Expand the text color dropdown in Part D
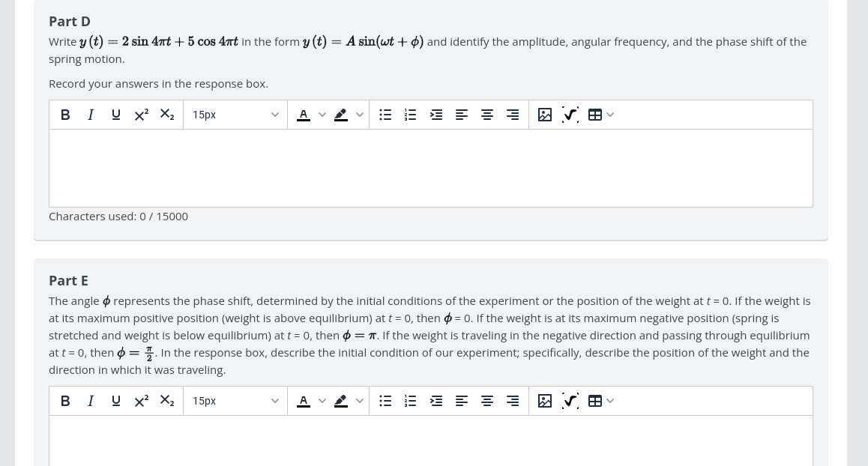Screen dimensions: 868x466 pos(322,115)
